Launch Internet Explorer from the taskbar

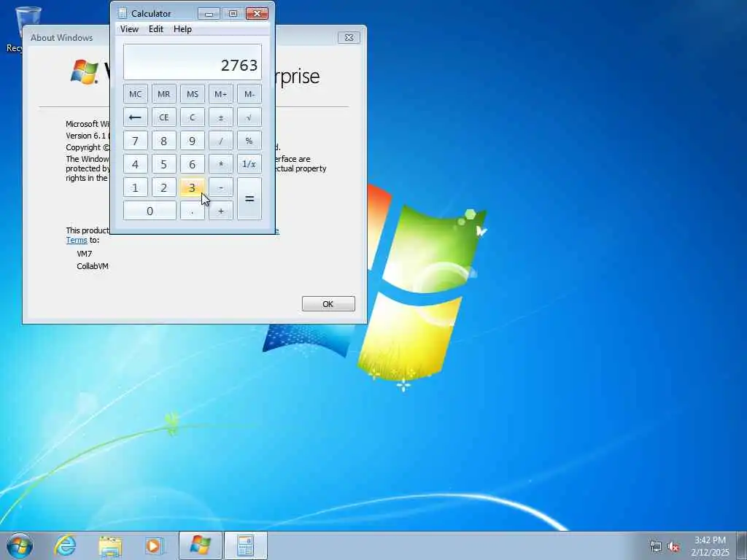point(65,545)
